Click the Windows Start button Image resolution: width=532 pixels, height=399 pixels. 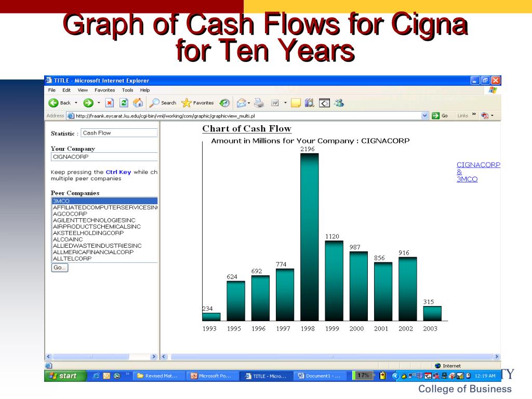pos(65,376)
